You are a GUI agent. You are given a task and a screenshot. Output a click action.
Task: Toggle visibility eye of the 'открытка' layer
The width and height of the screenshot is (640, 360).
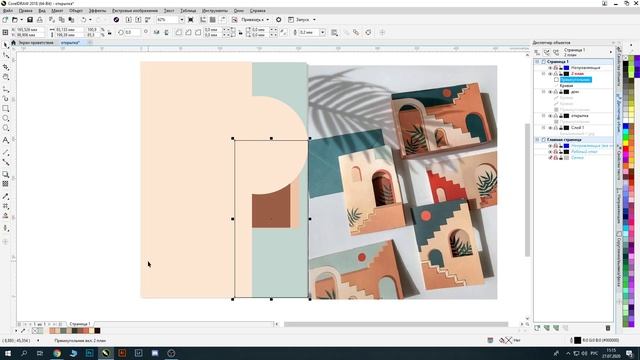click(x=550, y=116)
